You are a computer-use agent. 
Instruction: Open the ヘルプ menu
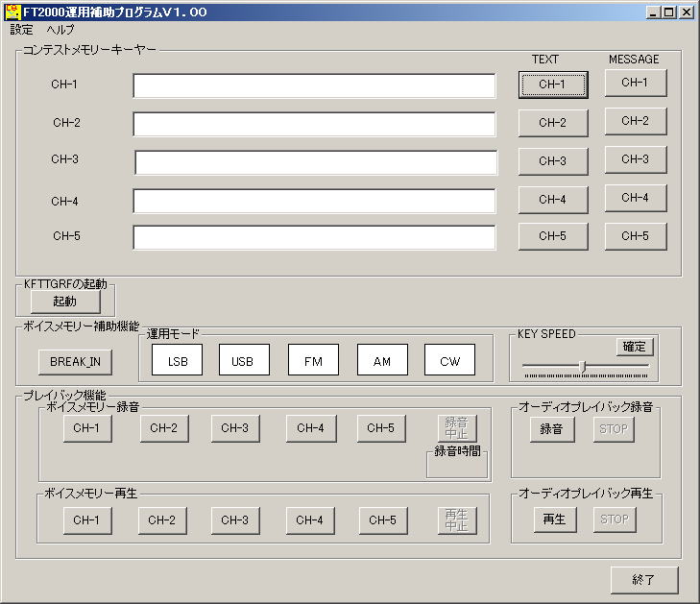point(60,30)
